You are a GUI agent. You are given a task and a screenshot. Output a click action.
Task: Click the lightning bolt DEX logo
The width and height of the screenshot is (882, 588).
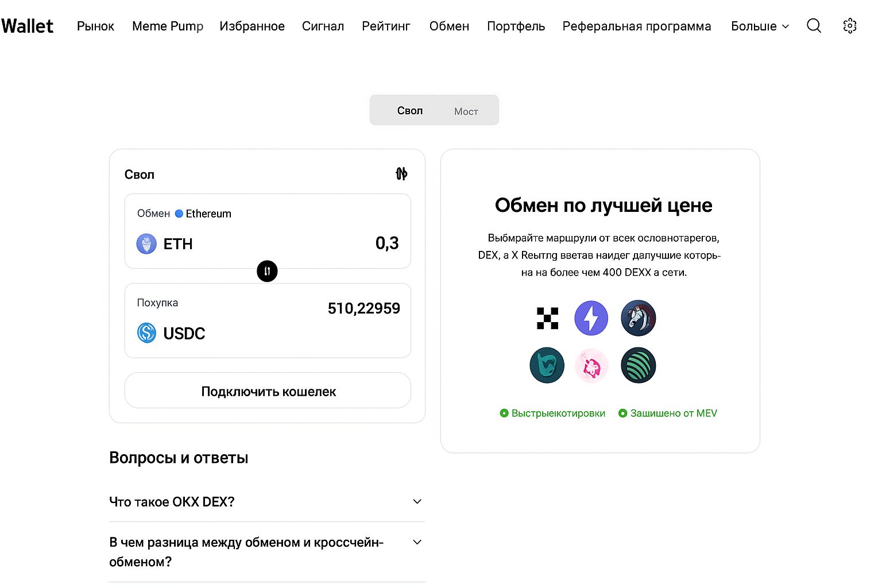click(591, 318)
